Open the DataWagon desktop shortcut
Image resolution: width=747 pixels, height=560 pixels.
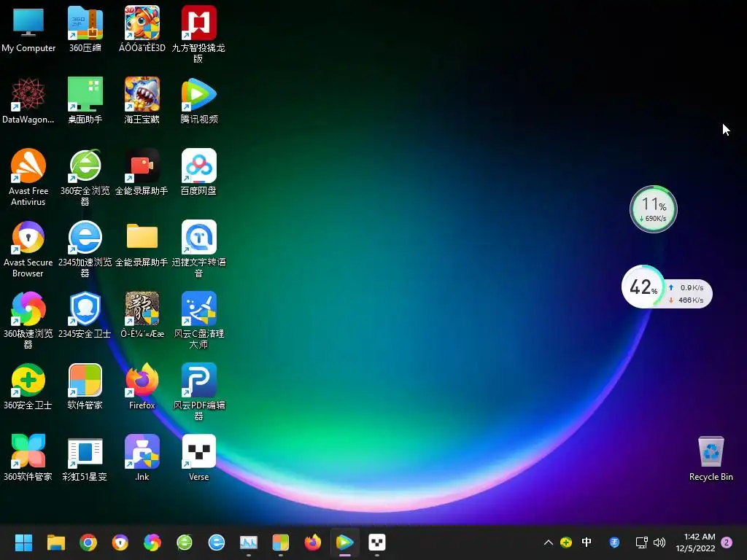pos(28,101)
